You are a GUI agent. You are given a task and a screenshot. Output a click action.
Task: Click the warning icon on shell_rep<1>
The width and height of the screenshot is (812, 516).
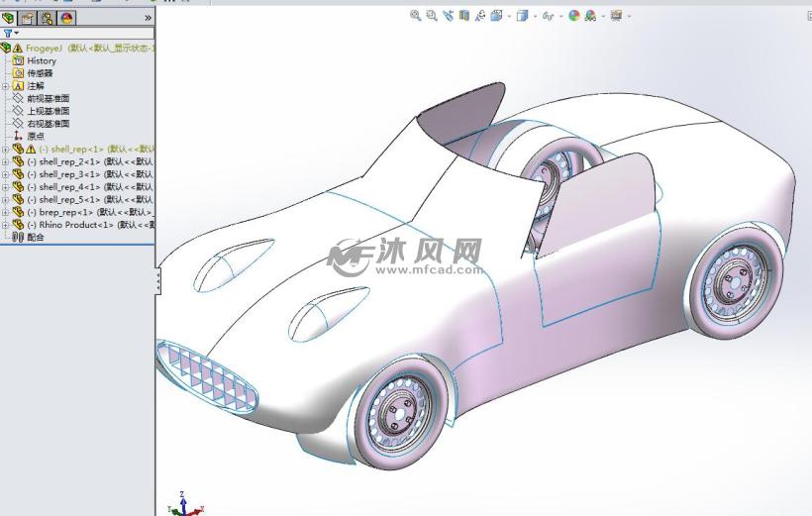tap(31, 150)
